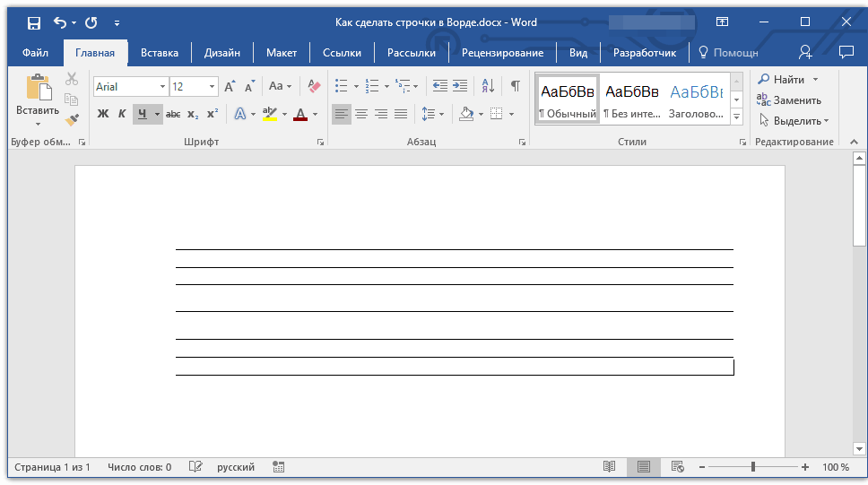Collapse the ribbon with the up arrow
Screen dimensions: 868x485
tap(855, 142)
